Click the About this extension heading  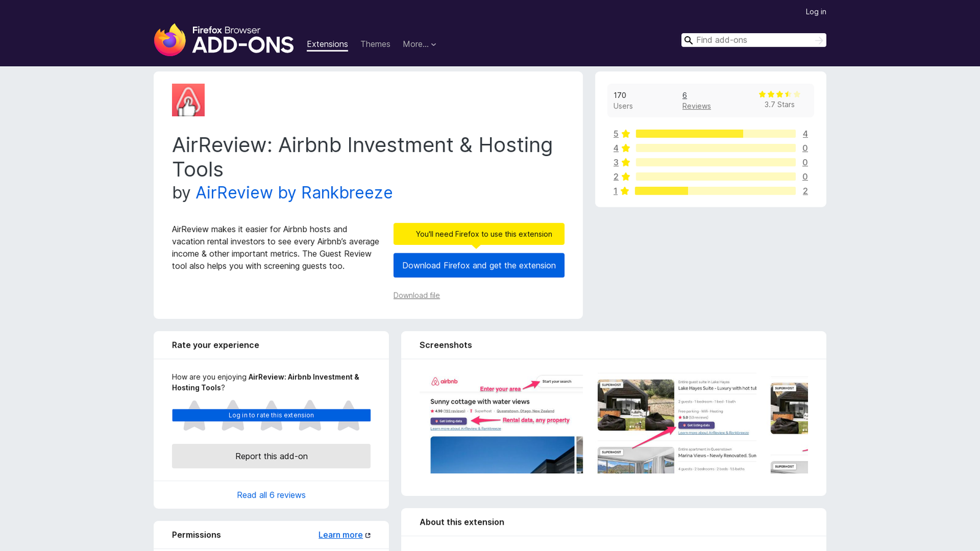click(x=462, y=522)
